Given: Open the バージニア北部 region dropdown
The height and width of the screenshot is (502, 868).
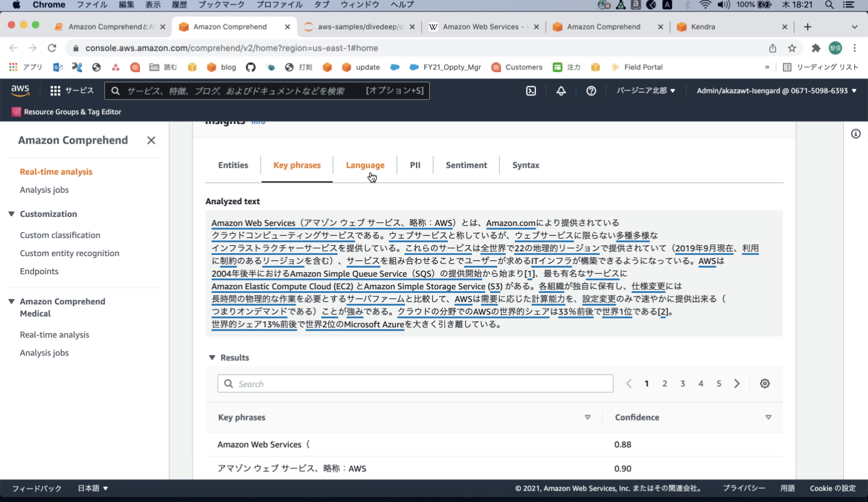Looking at the screenshot, I should (x=646, y=91).
